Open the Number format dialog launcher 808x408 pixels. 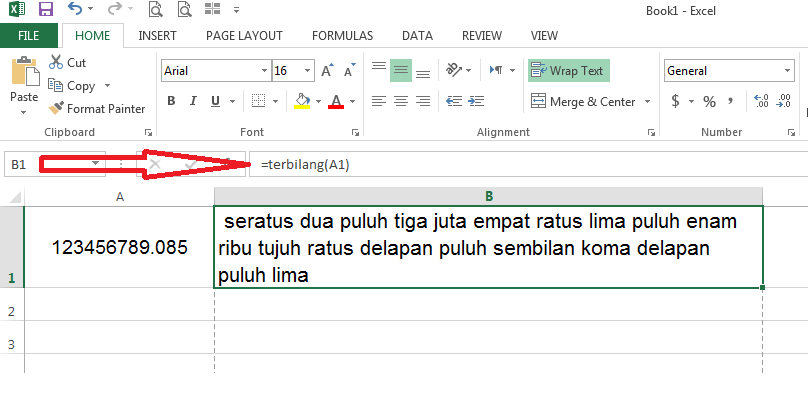click(791, 132)
